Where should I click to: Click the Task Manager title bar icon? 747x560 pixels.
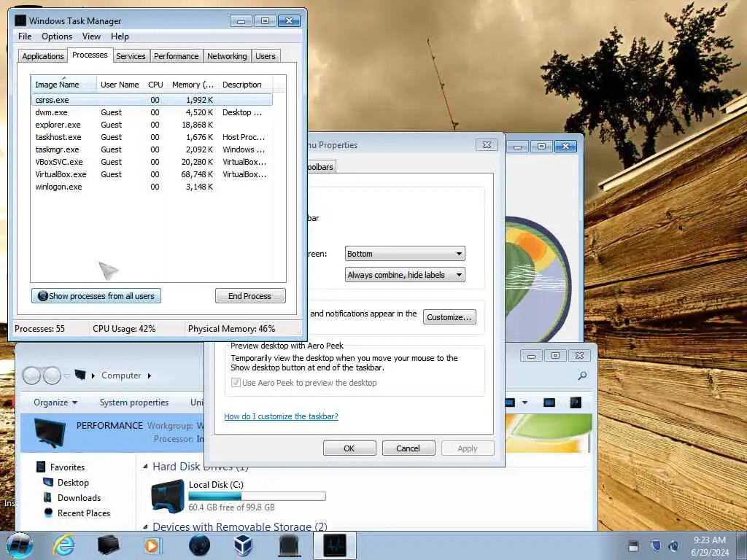coord(20,20)
